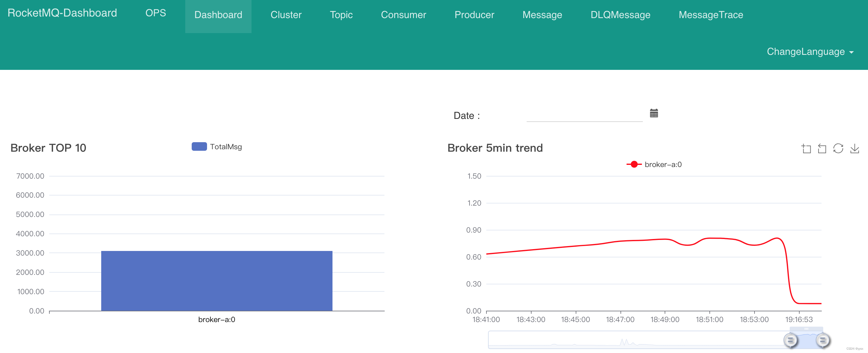Screen dimensions: 868x353
Task: Toggle broker-a:0 series visibility in trend chart
Action: (x=651, y=164)
